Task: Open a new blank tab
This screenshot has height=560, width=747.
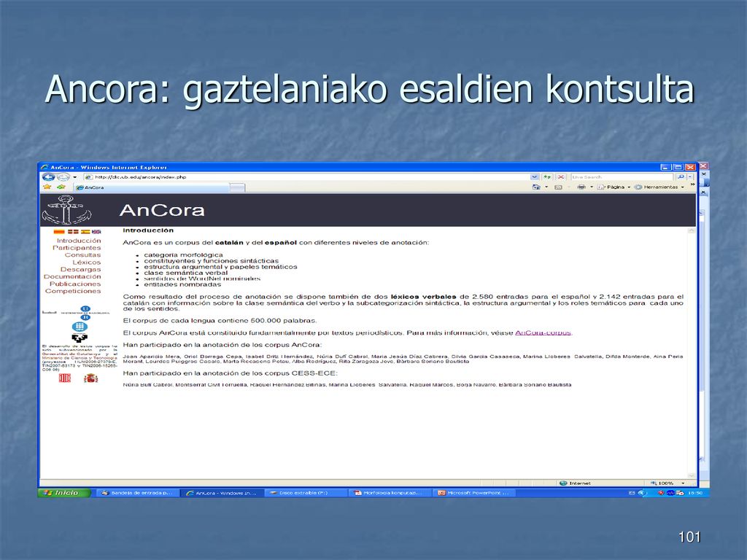Action: coord(237,187)
